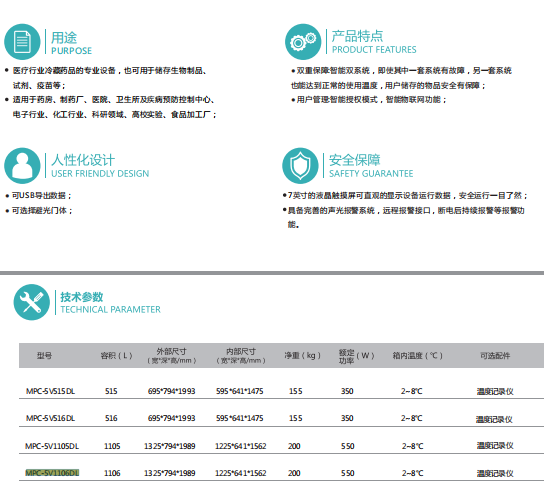Click the SAFETY GUARANTEE heading text

pos(371,173)
